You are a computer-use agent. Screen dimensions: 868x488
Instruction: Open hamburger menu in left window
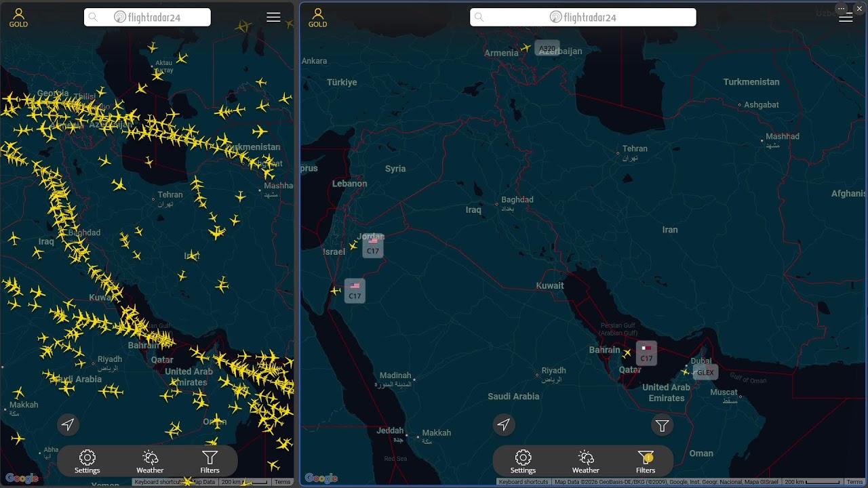pyautogui.click(x=273, y=18)
